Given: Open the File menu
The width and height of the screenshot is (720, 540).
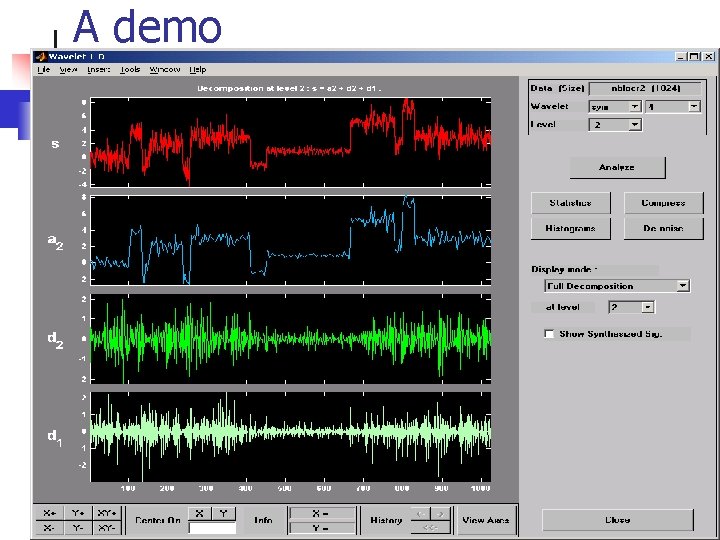Looking at the screenshot, I should pyautogui.click(x=44, y=69).
